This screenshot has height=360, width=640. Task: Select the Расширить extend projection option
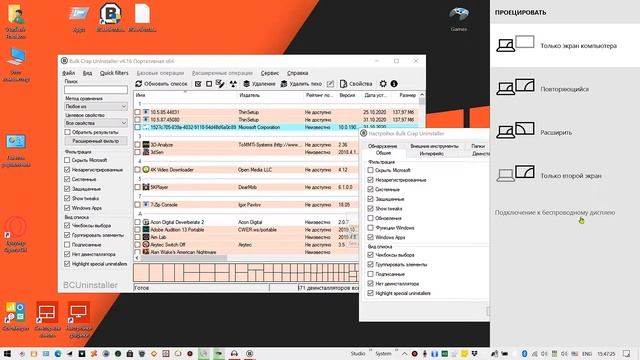click(565, 132)
